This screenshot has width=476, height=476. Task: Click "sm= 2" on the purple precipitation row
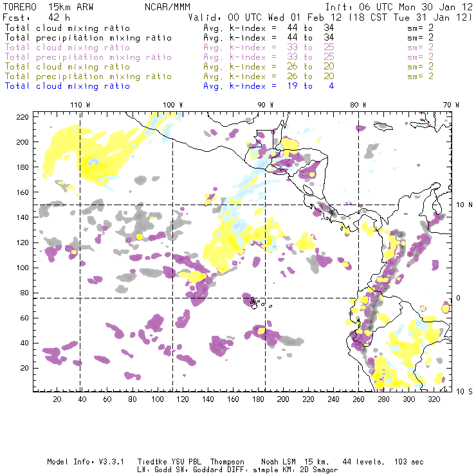(420, 57)
